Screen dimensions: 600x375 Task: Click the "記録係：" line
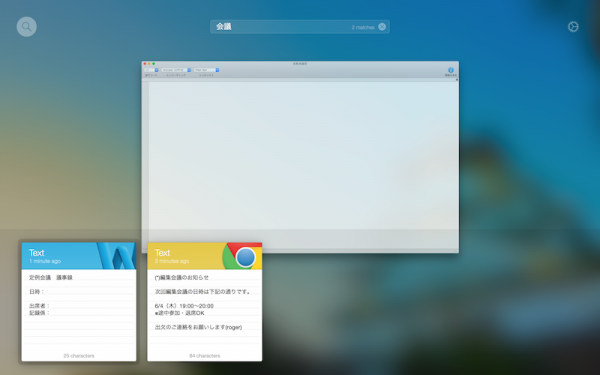[40, 313]
